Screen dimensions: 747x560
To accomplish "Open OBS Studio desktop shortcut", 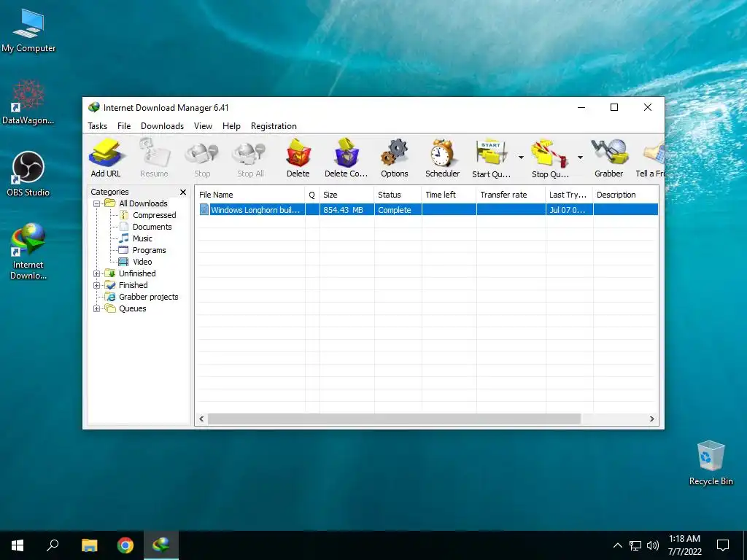I will coord(28,174).
